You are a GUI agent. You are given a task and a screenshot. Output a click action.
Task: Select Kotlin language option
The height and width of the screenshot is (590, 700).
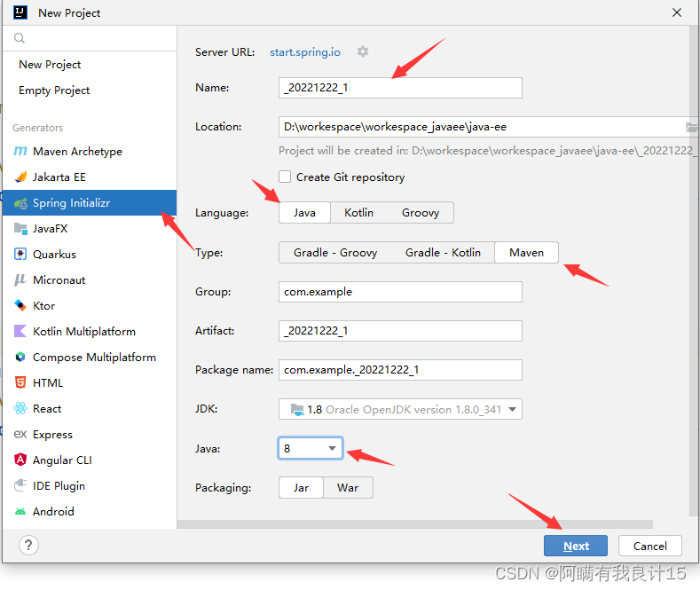tap(358, 212)
